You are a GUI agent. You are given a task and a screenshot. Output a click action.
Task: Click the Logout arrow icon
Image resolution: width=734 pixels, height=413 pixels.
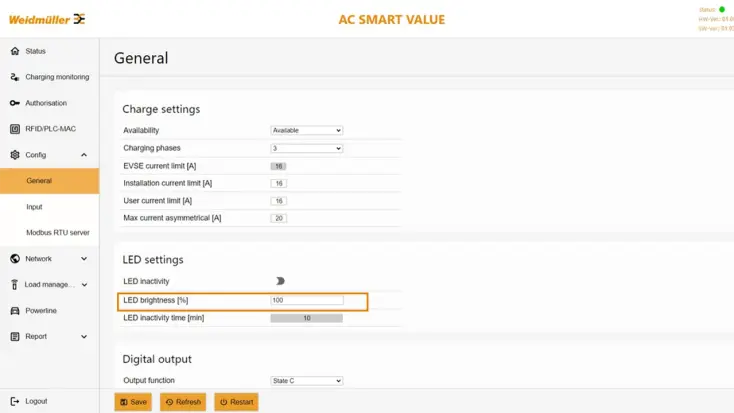point(15,401)
